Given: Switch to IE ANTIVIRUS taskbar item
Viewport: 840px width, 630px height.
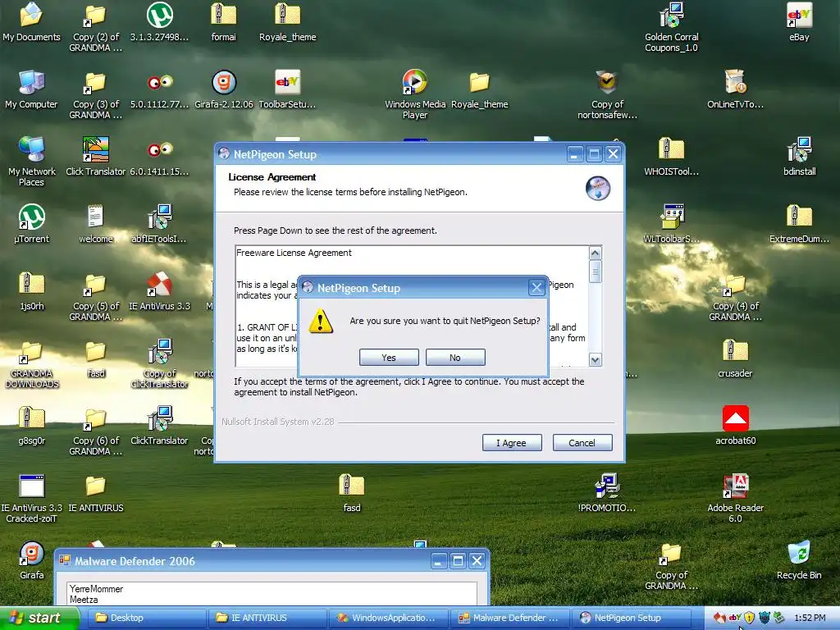Looking at the screenshot, I should click(267, 618).
